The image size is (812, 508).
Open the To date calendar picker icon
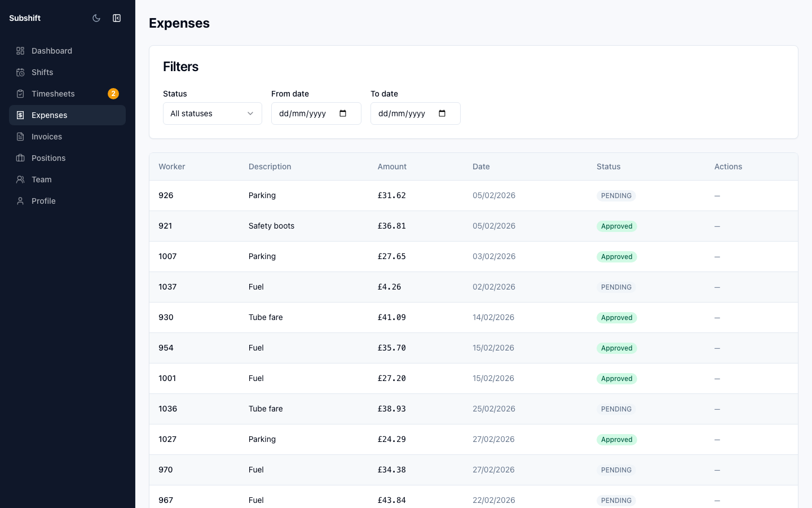pos(442,113)
